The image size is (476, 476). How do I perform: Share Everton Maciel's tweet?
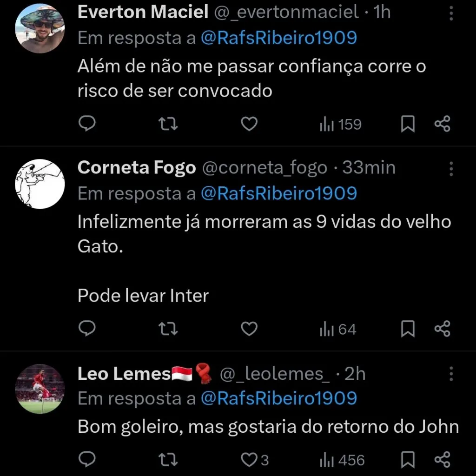[x=442, y=124]
